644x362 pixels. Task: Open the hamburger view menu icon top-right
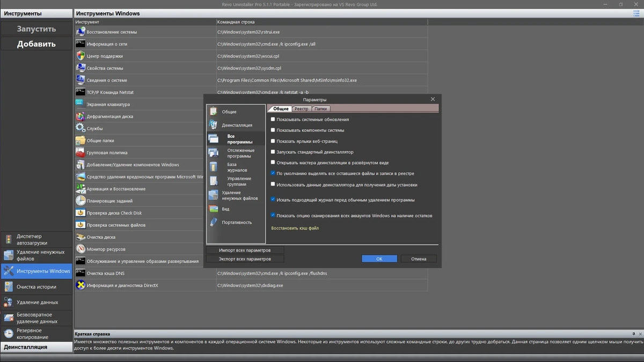point(636,13)
